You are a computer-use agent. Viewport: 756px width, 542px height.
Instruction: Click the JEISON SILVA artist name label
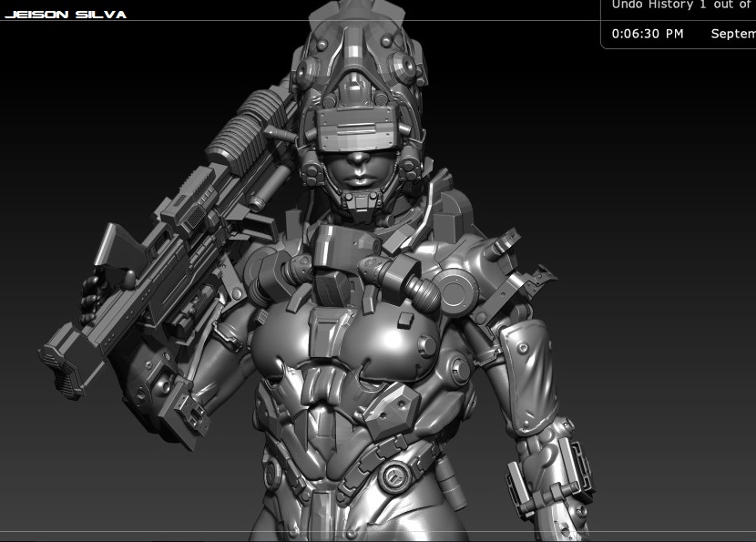click(66, 15)
